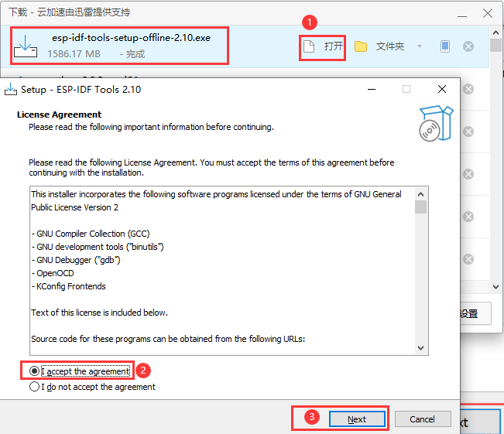Viewport: 504px width, 434px height.
Task: Click the "OpenOCD" line in the license text
Action: (x=53, y=273)
